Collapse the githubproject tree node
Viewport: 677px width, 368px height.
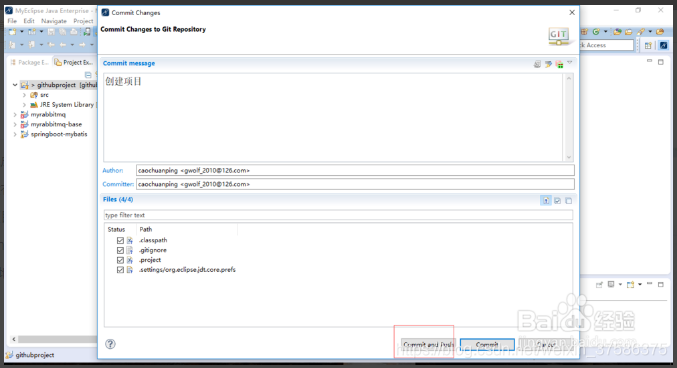click(15, 85)
